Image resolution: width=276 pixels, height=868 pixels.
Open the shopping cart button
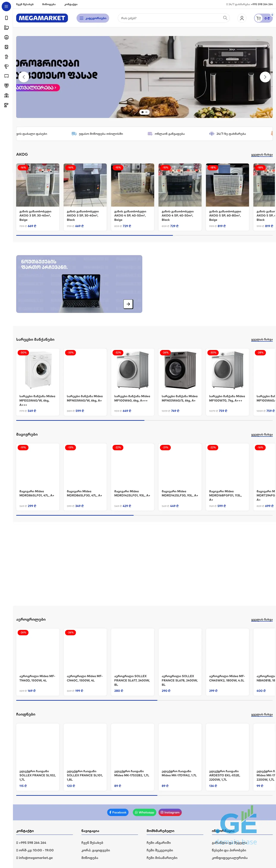263,18
